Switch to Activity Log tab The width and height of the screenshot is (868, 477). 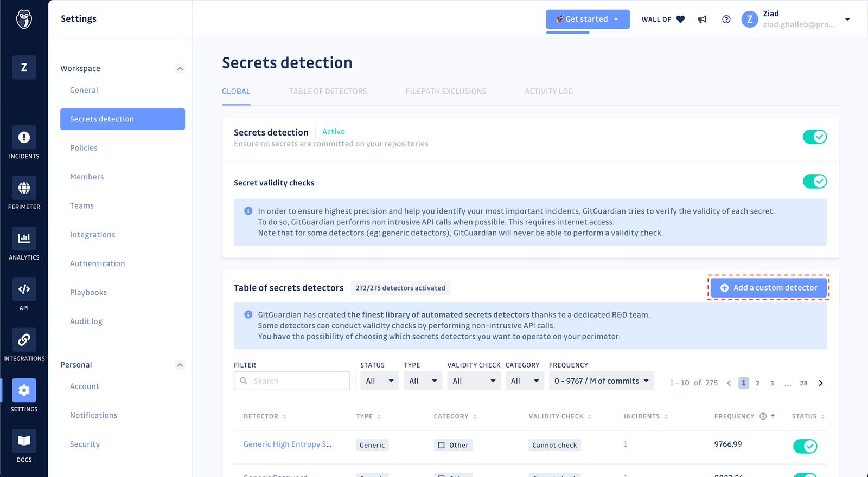(x=548, y=92)
